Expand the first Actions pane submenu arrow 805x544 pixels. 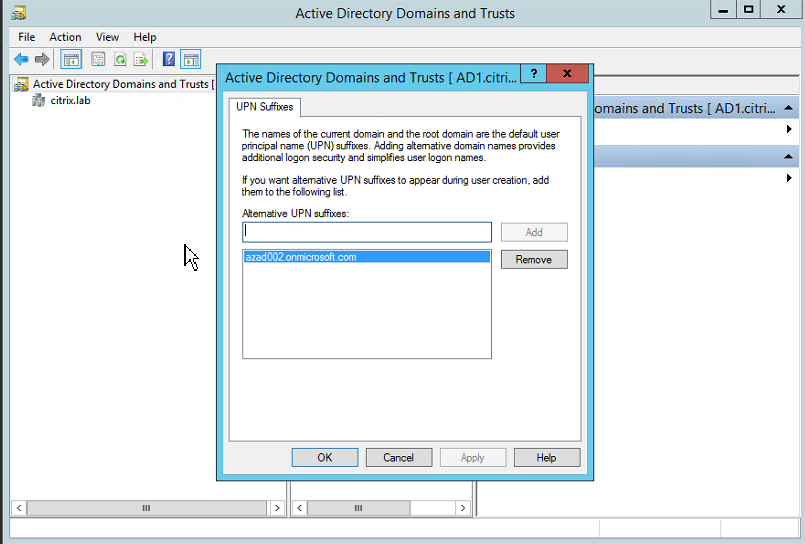point(789,129)
